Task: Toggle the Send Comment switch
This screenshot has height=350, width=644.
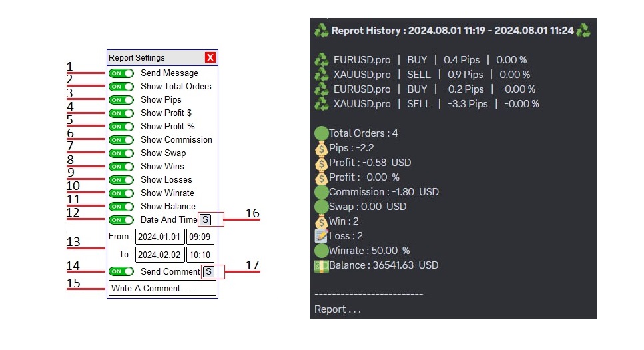Action: pyautogui.click(x=121, y=271)
